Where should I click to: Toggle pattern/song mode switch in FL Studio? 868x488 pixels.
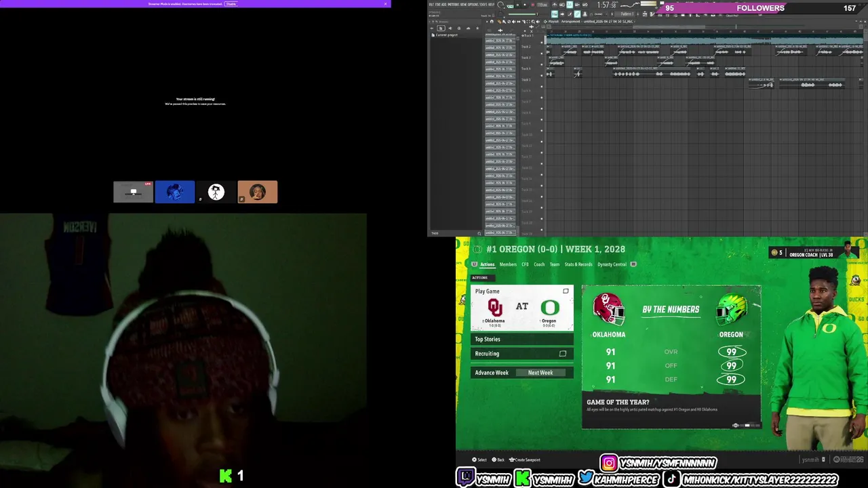click(x=510, y=5)
